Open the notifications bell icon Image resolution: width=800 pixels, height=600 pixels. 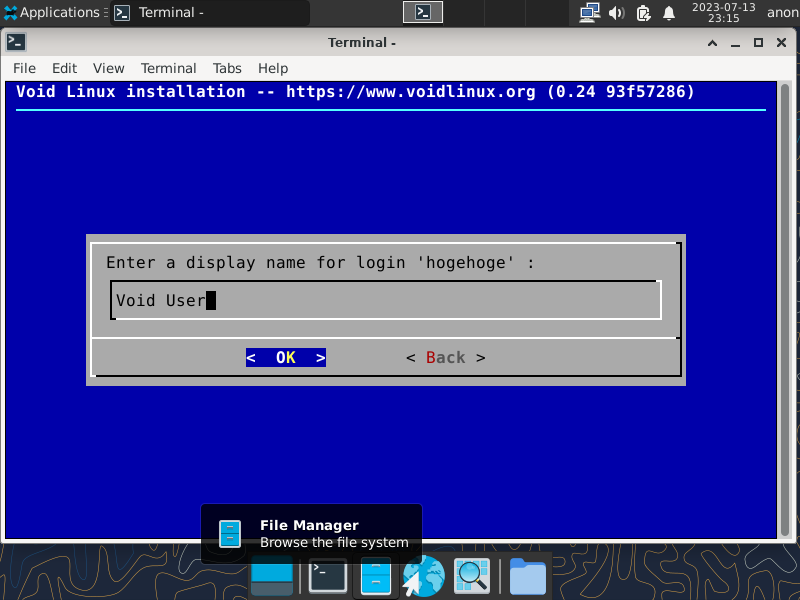click(669, 12)
